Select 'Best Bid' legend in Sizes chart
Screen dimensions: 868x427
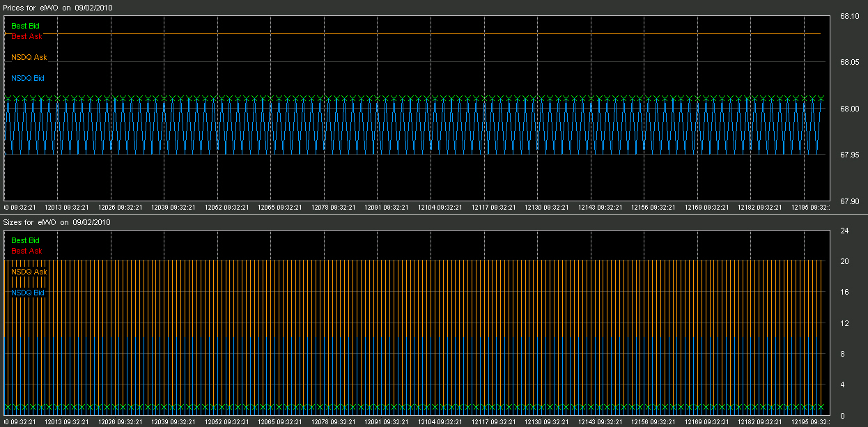25,240
